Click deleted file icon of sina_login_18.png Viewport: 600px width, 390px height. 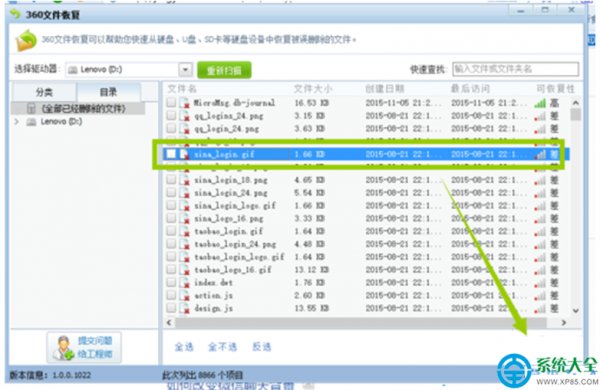pos(185,180)
